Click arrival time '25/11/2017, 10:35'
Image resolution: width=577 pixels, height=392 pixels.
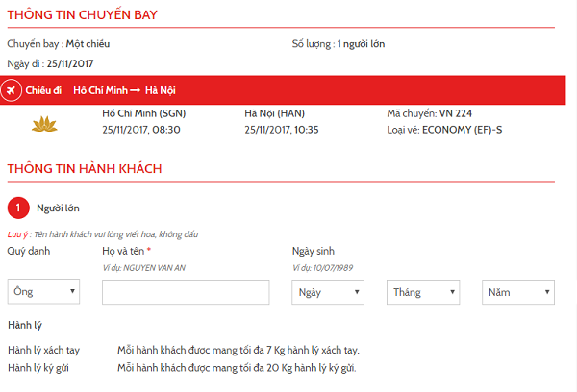282,130
